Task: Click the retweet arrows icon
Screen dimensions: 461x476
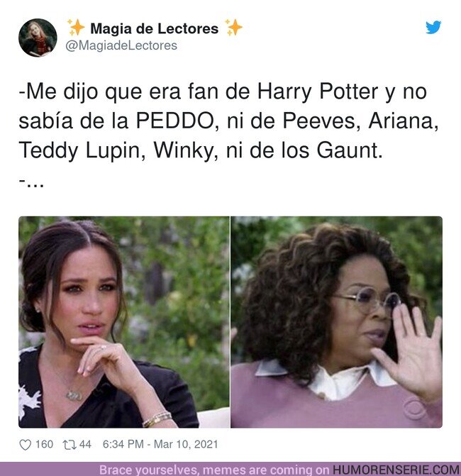Action: pyautogui.click(x=70, y=445)
